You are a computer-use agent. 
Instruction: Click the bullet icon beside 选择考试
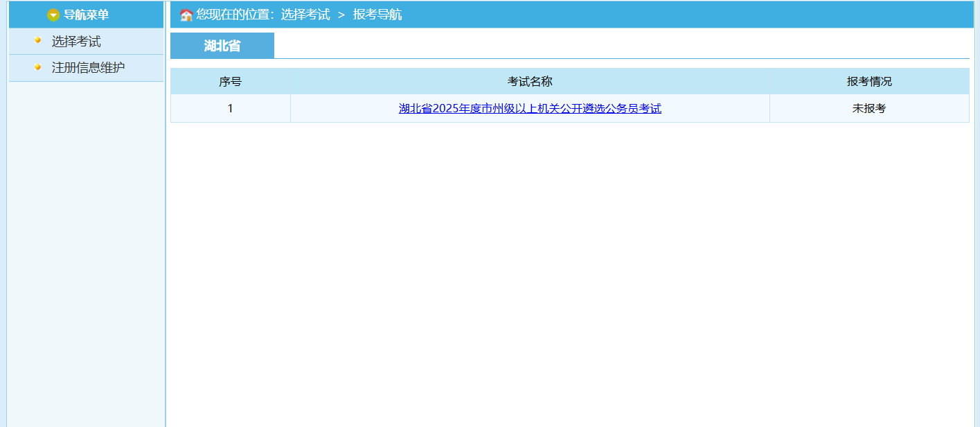38,40
